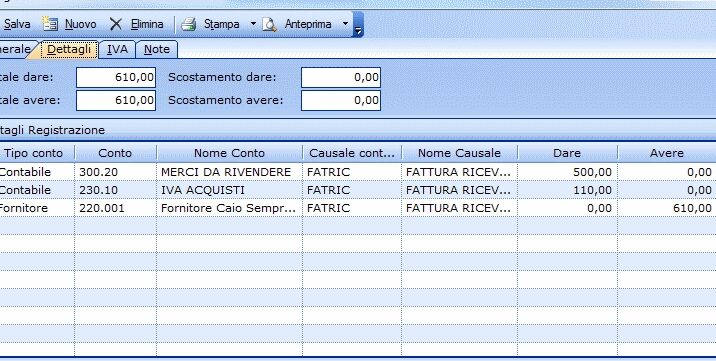Screen dimensions: 716x361
Task: Switch to the IVA tab
Action: tap(117, 49)
